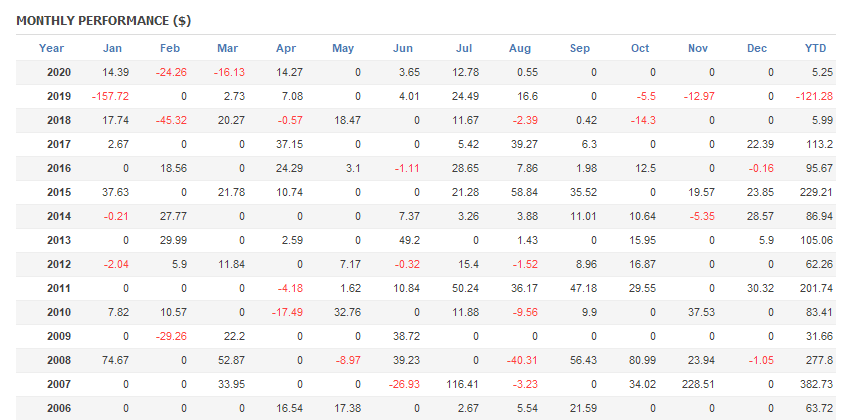Viewport: 859px width, 420px height.
Task: Click the MONTHLY PERFORMANCE ($) heading
Action: [104, 21]
